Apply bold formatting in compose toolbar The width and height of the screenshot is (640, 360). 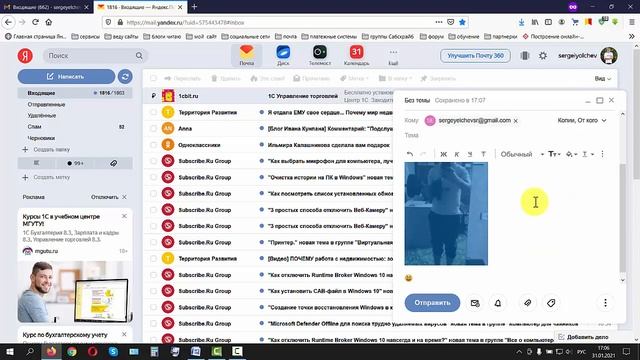click(444, 154)
